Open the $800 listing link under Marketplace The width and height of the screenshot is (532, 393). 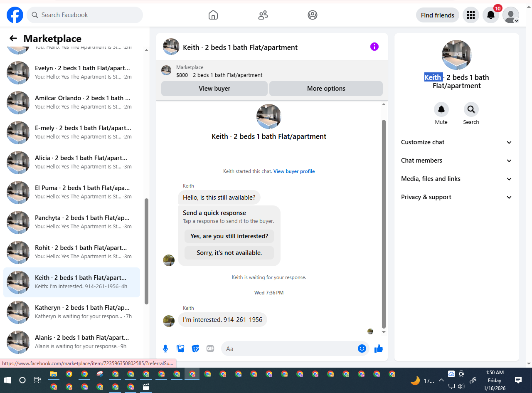coord(219,75)
